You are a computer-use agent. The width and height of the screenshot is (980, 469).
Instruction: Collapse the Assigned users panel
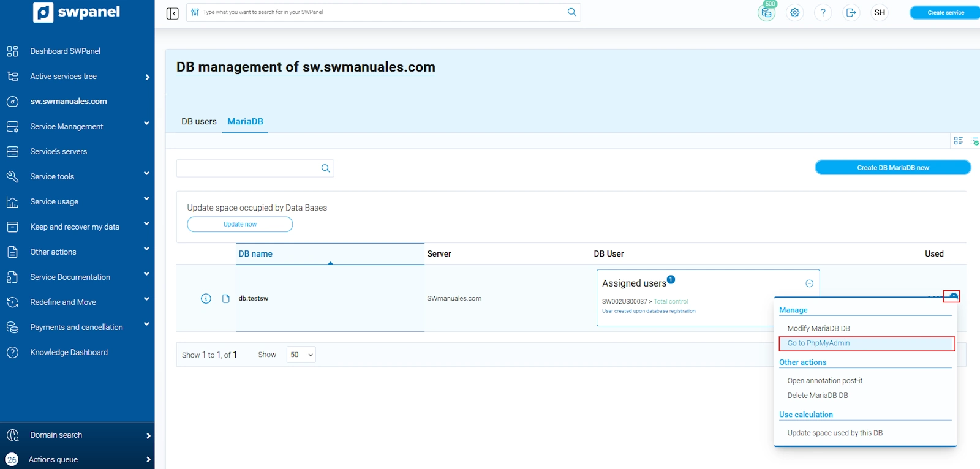click(809, 283)
